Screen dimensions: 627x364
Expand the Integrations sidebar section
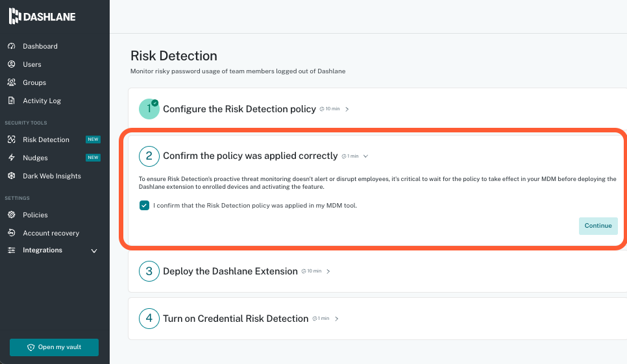pos(93,251)
